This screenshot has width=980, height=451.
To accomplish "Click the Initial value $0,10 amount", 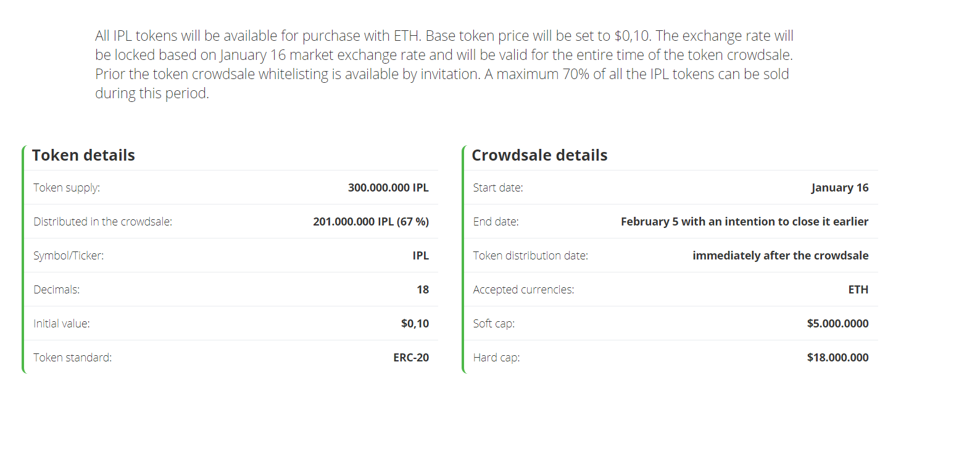I will click(415, 324).
